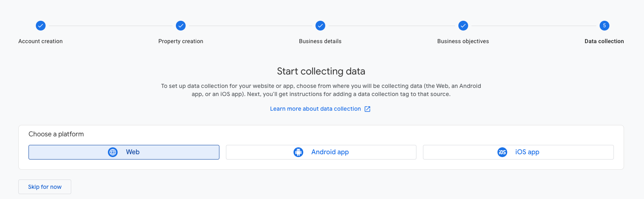644x199 pixels.
Task: Click the iOS platform icon
Action: click(x=502, y=152)
